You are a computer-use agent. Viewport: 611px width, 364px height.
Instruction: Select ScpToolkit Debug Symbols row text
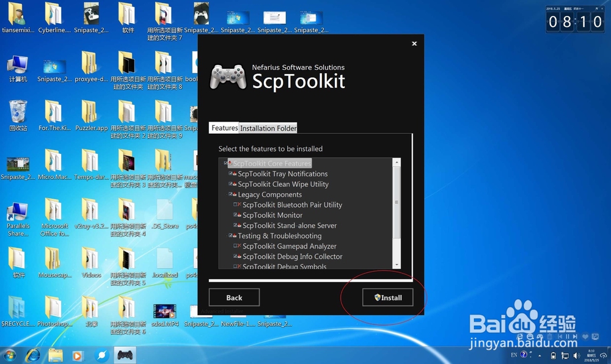tap(285, 266)
